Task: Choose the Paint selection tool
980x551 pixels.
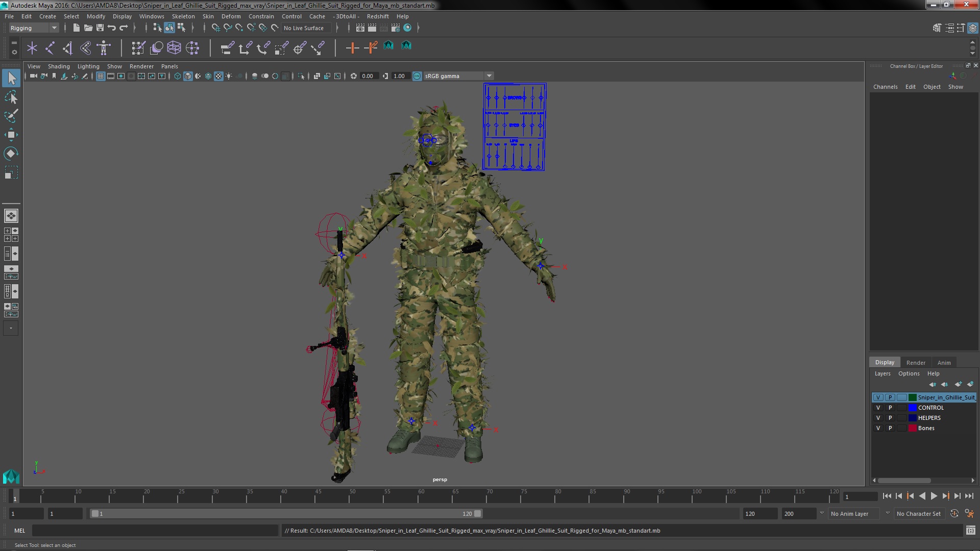Action: [11, 116]
